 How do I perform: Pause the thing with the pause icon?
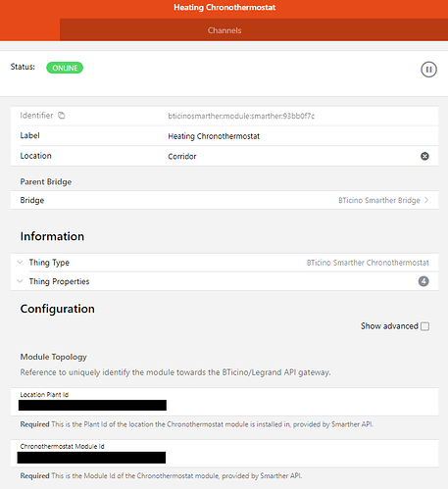click(x=428, y=70)
